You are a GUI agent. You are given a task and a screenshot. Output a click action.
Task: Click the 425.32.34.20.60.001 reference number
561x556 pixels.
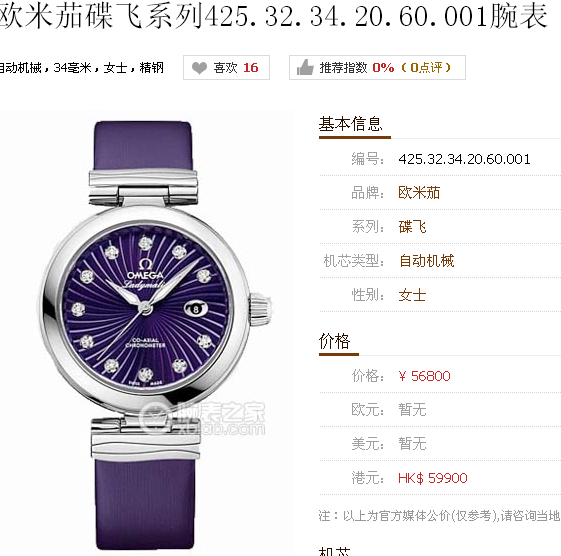point(464,159)
